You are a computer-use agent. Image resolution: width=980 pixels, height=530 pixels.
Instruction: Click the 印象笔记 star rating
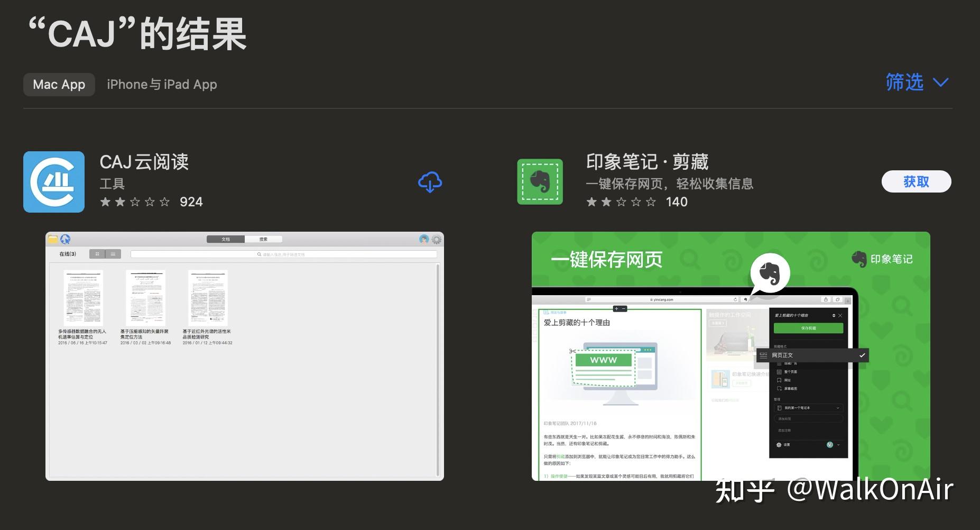tap(621, 202)
